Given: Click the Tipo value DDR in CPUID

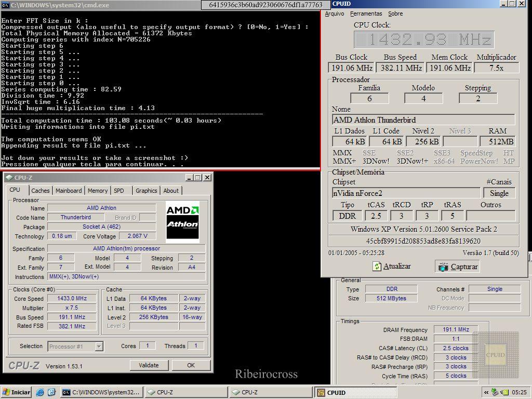Looking at the screenshot, I should coord(347,216).
